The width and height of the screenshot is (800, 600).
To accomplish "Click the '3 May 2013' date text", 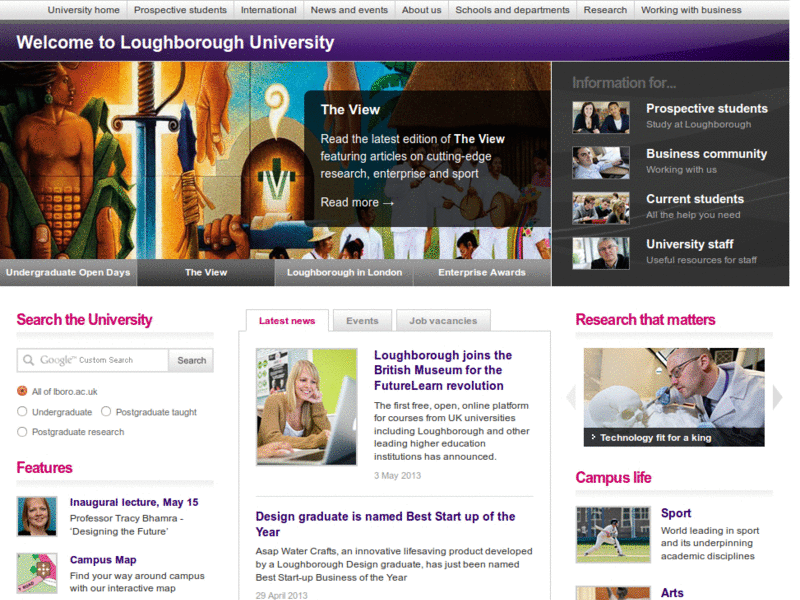I will [397, 476].
